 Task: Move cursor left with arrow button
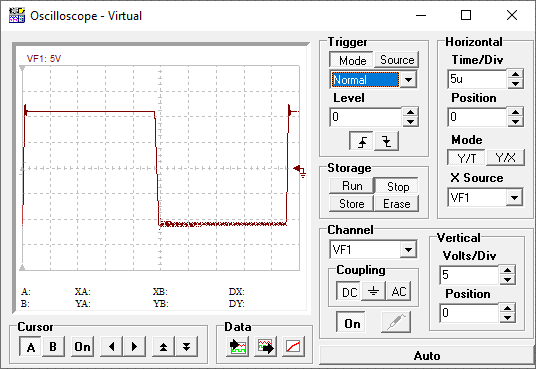111,347
